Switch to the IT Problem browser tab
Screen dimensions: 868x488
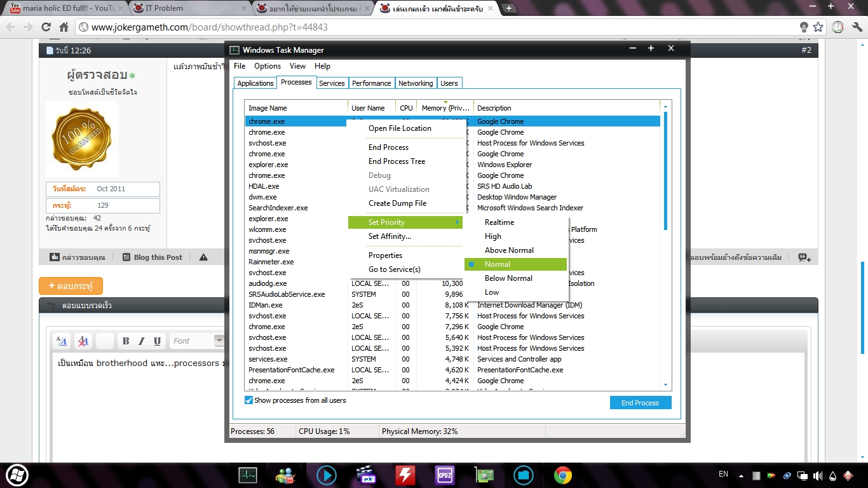[189, 8]
